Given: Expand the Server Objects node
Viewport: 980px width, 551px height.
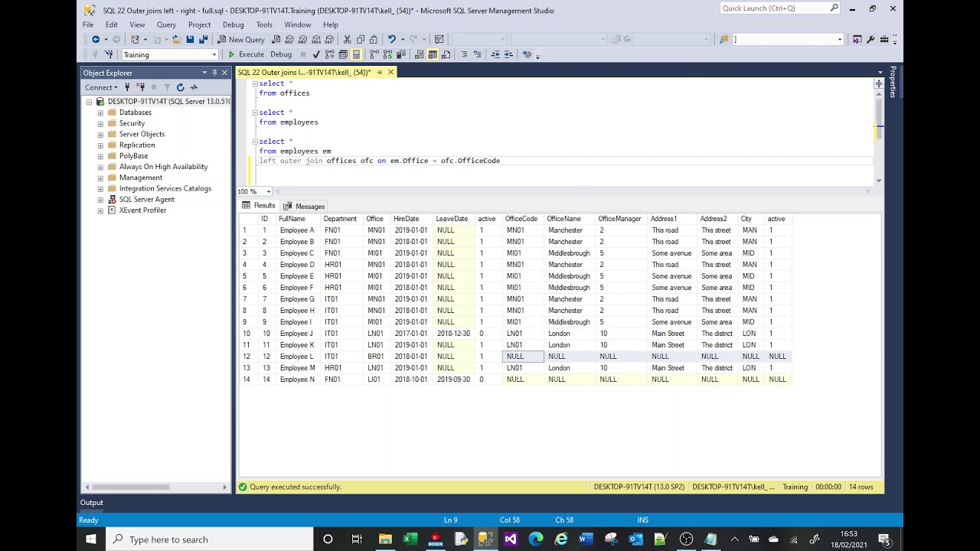Looking at the screenshot, I should pyautogui.click(x=100, y=134).
